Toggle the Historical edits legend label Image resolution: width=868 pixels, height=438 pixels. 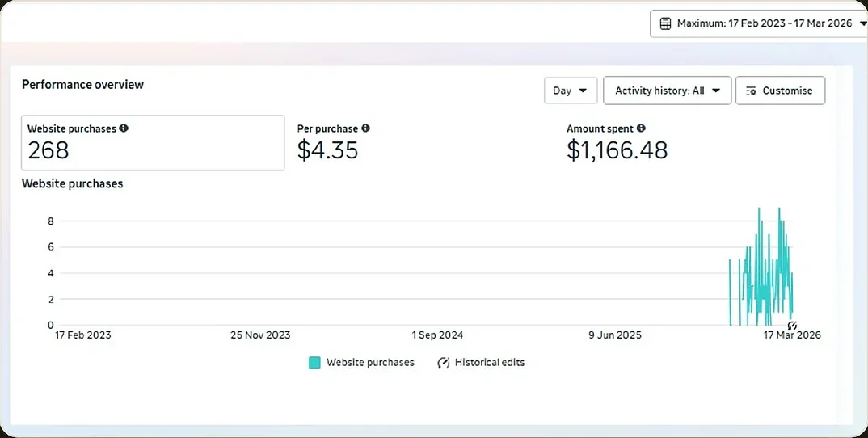(489, 363)
